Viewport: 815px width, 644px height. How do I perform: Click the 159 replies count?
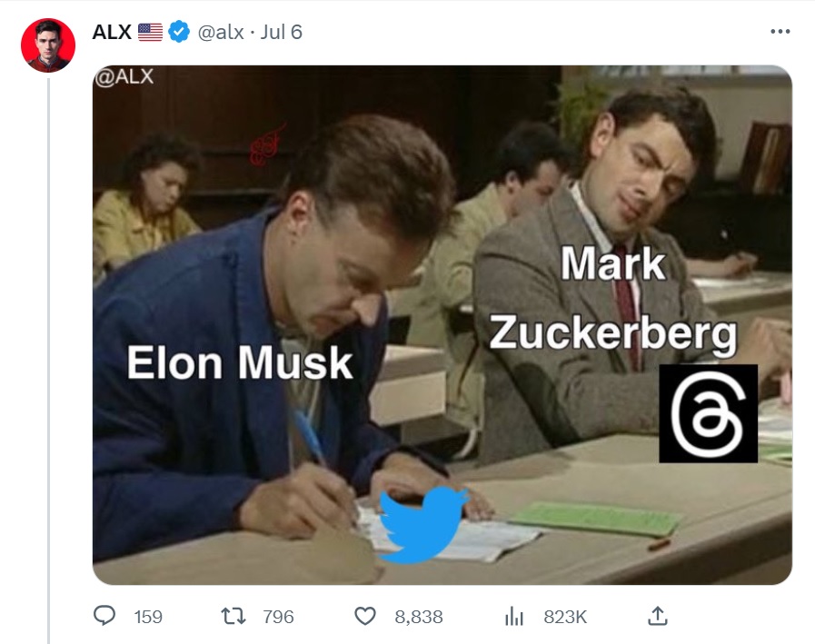[x=148, y=617]
